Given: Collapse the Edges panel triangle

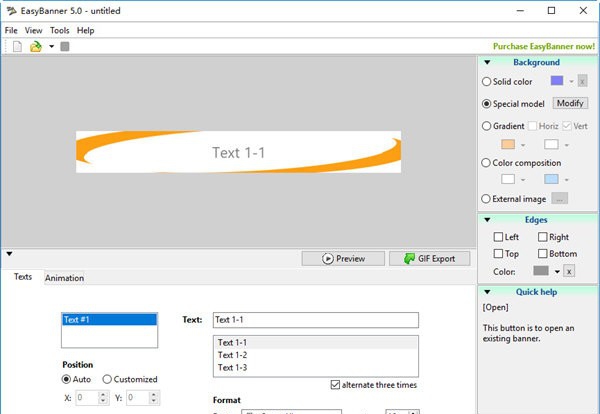Looking at the screenshot, I should pyautogui.click(x=488, y=220).
